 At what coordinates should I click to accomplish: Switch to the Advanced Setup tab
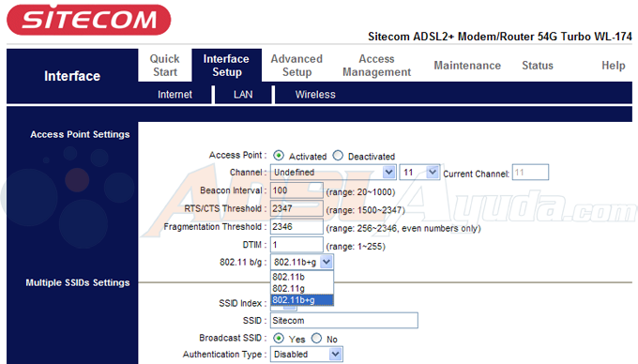296,66
